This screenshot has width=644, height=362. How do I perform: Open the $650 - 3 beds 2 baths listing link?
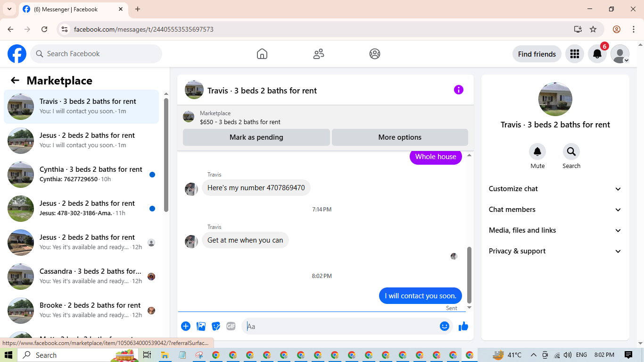pos(240,122)
